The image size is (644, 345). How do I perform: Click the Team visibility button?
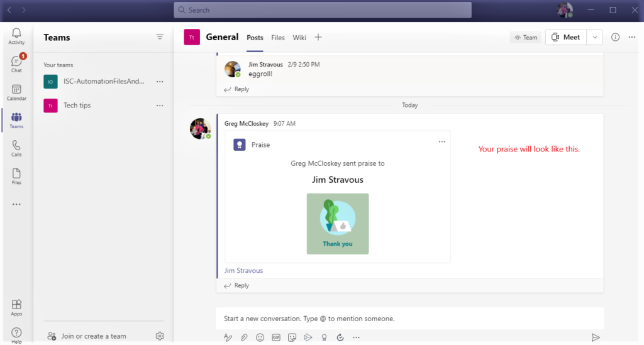(x=526, y=37)
